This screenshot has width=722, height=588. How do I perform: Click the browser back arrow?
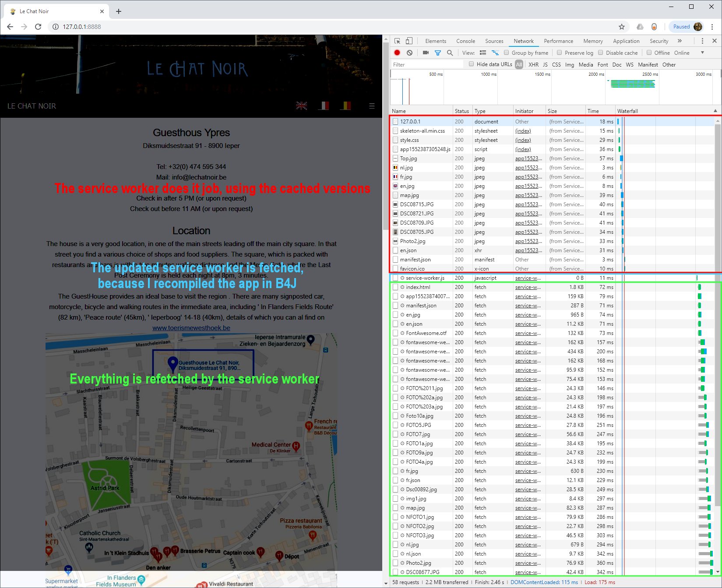[x=10, y=27]
